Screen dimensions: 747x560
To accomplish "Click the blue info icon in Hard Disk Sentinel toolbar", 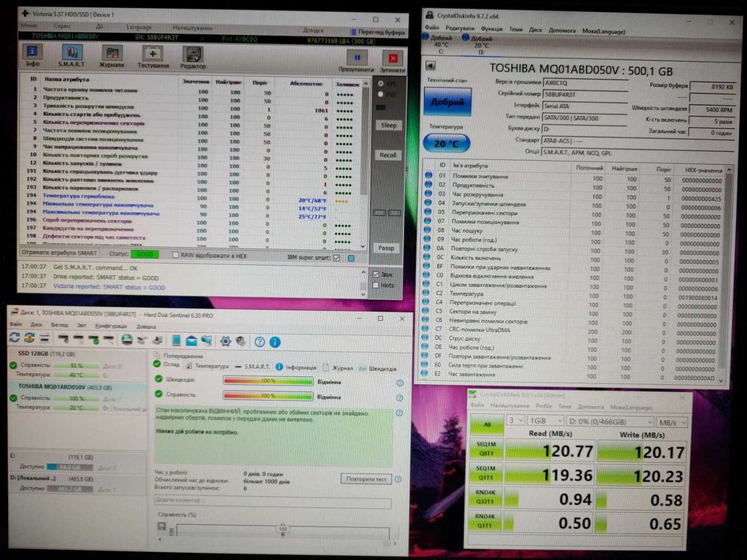I will pyautogui.click(x=275, y=342).
